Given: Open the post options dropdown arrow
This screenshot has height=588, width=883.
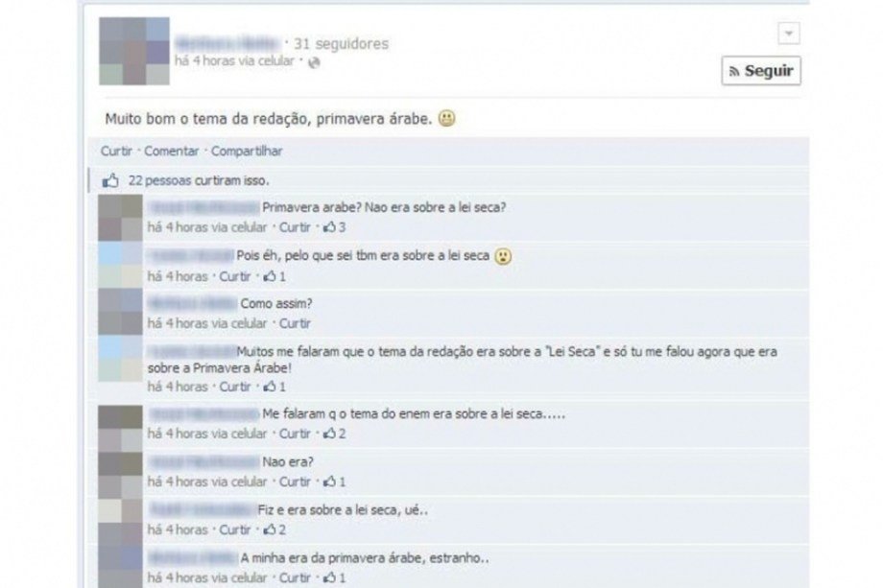Looking at the screenshot, I should click(x=788, y=34).
